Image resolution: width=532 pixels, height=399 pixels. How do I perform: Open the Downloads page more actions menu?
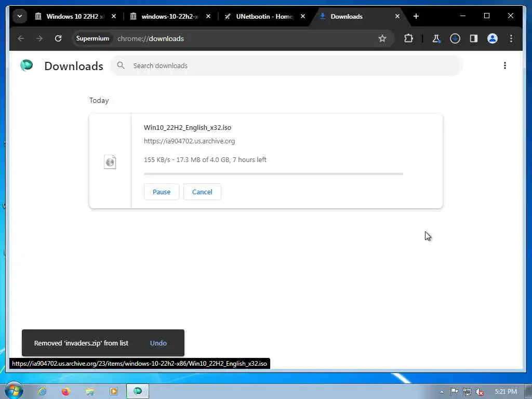(x=505, y=65)
